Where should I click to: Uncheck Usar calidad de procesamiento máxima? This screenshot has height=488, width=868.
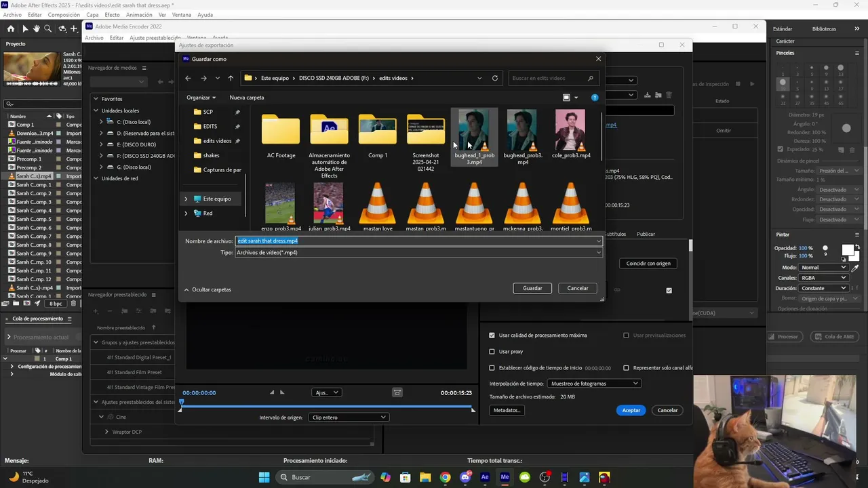[492, 335]
